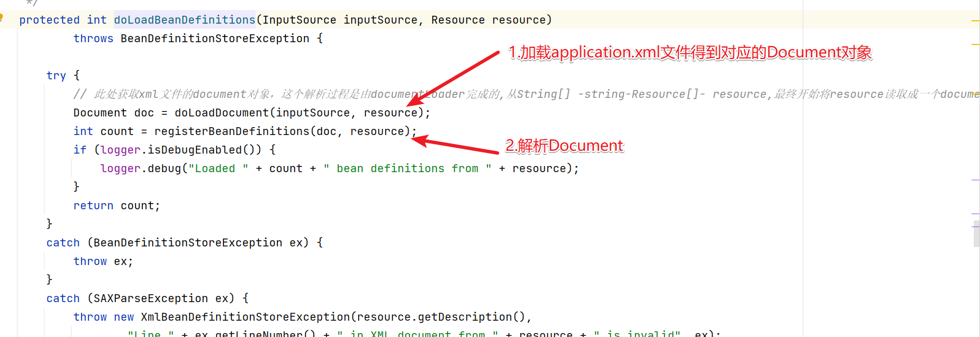
Task: Click "throw" in the "throw ex;" statement
Action: pos(90,261)
